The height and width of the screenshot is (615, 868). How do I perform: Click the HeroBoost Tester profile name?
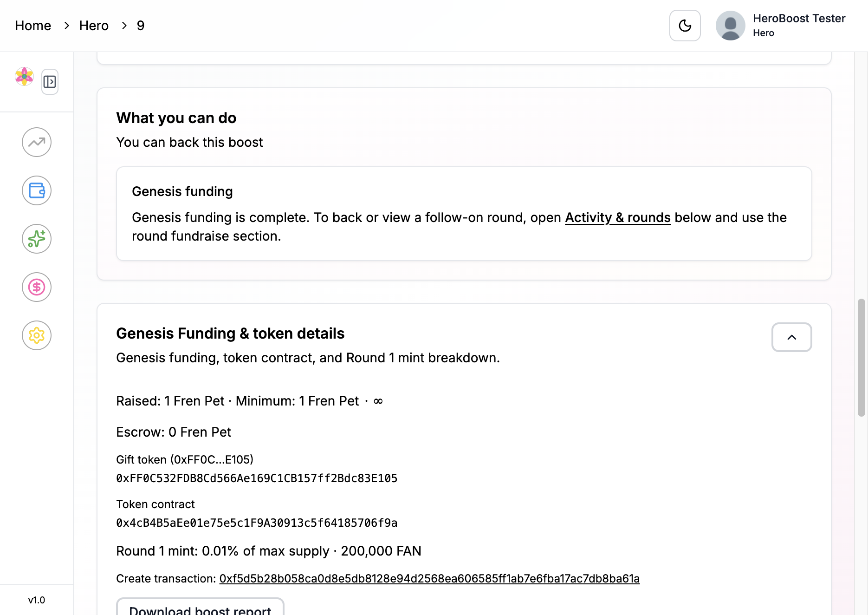799,19
